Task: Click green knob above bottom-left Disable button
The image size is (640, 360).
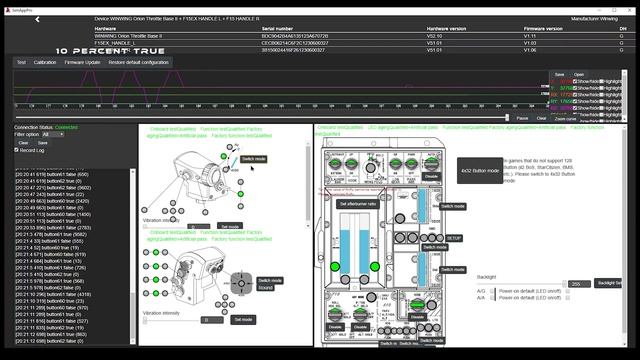Action: click(335, 314)
